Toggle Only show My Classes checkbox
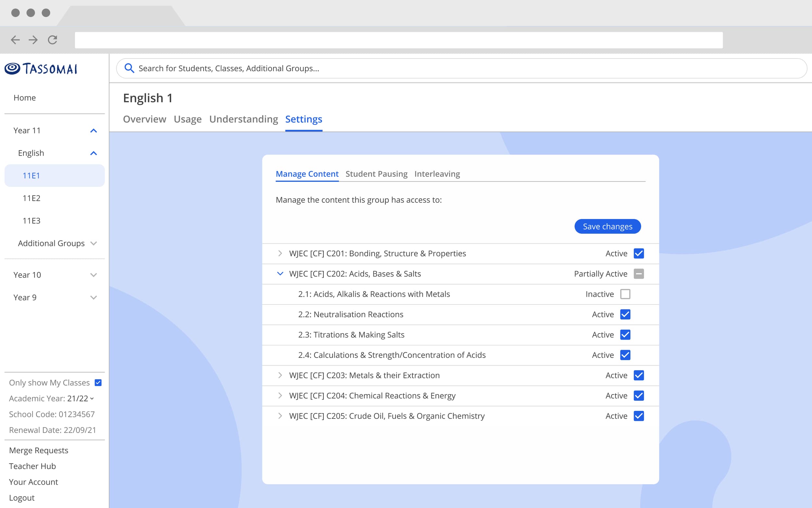The width and height of the screenshot is (812, 508). tap(98, 382)
